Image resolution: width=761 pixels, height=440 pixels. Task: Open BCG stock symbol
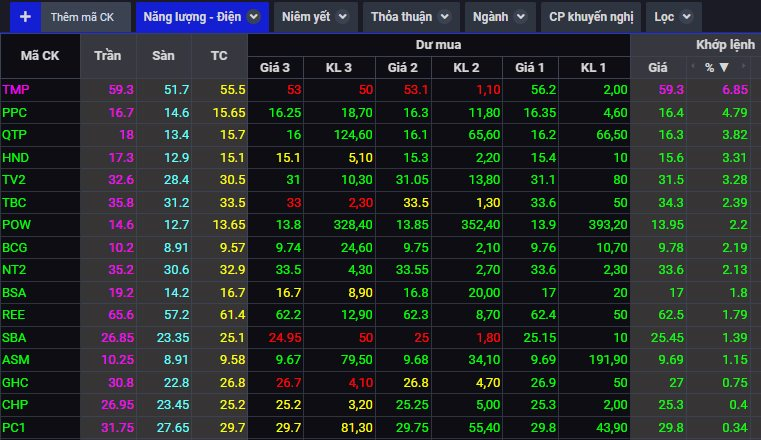point(15,248)
